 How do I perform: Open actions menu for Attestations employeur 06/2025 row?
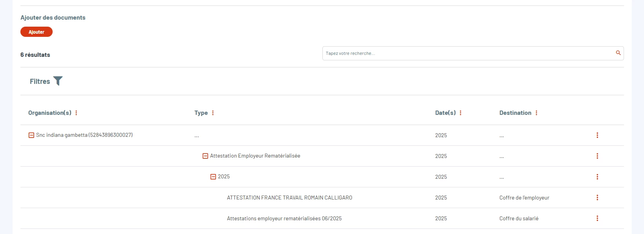pos(597,218)
